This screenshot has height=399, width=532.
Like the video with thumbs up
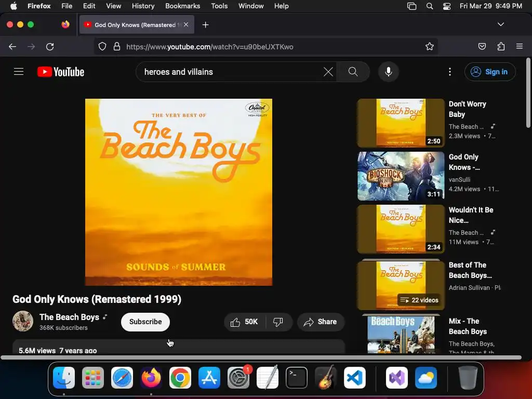245,322
